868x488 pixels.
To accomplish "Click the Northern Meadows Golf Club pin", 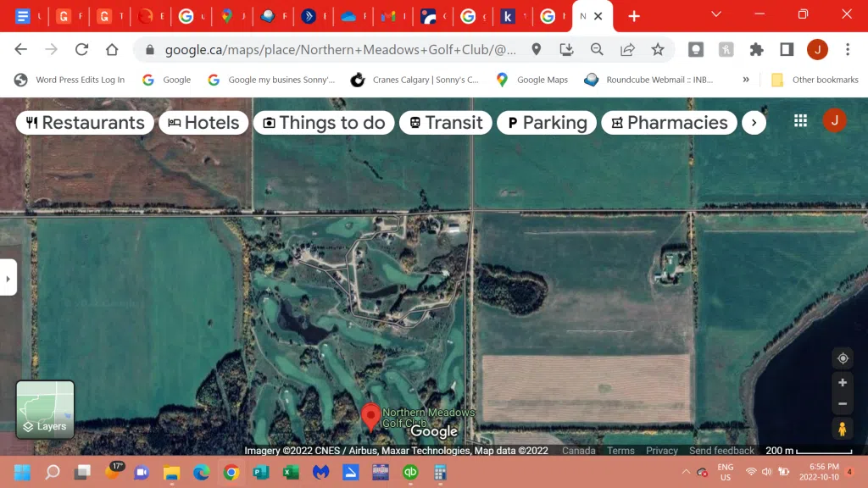I will click(370, 416).
